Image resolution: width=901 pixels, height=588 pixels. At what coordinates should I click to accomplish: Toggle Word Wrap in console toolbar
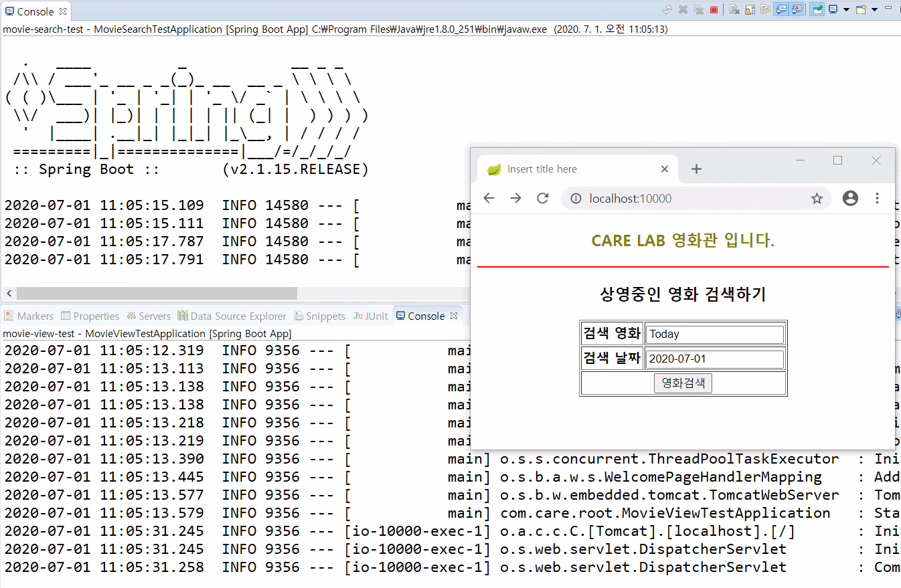pyautogui.click(x=765, y=9)
